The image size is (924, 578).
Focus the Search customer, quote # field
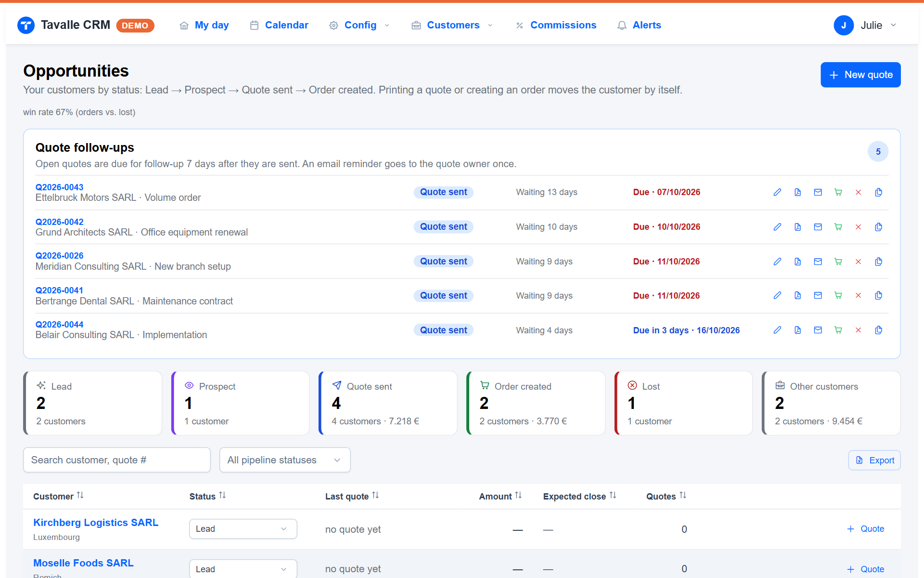(117, 460)
